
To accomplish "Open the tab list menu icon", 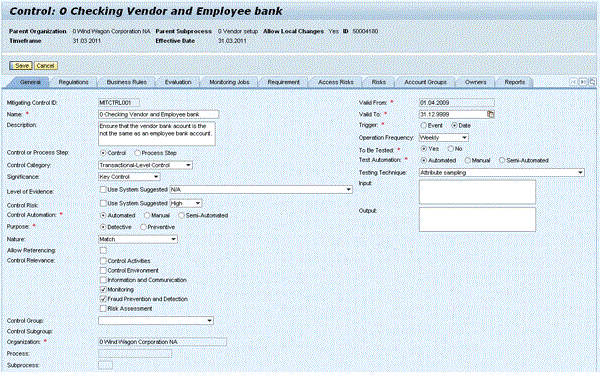I will pyautogui.click(x=592, y=82).
